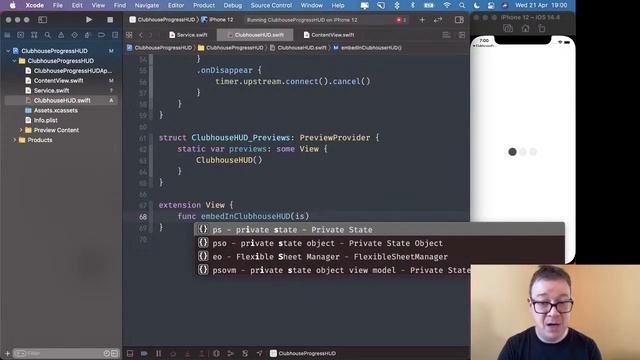640x360 pixels.
Task: Click the ClubhouseProgressHUD project breadcrumb
Action: click(x=159, y=48)
